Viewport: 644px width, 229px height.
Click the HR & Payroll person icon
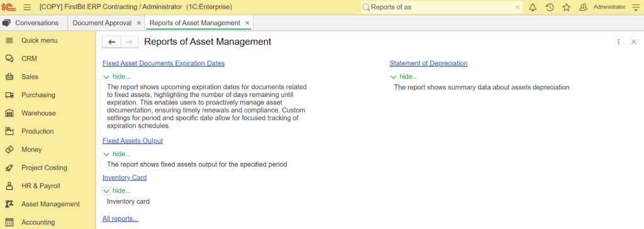point(9,186)
